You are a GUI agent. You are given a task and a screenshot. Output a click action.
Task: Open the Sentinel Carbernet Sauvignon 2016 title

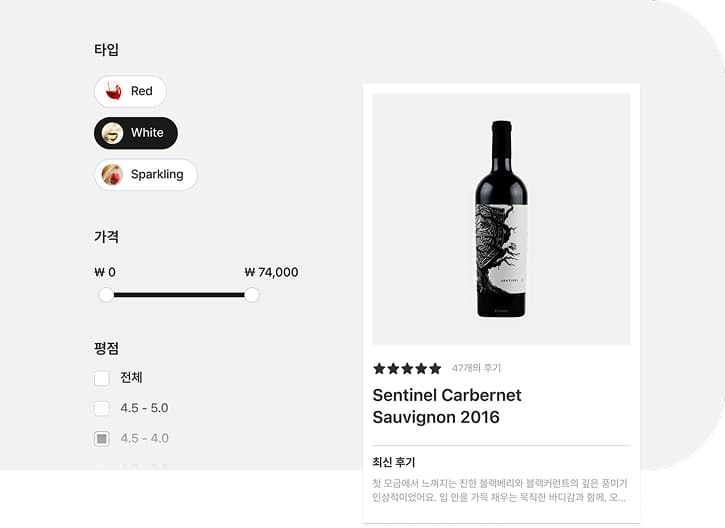pos(447,406)
